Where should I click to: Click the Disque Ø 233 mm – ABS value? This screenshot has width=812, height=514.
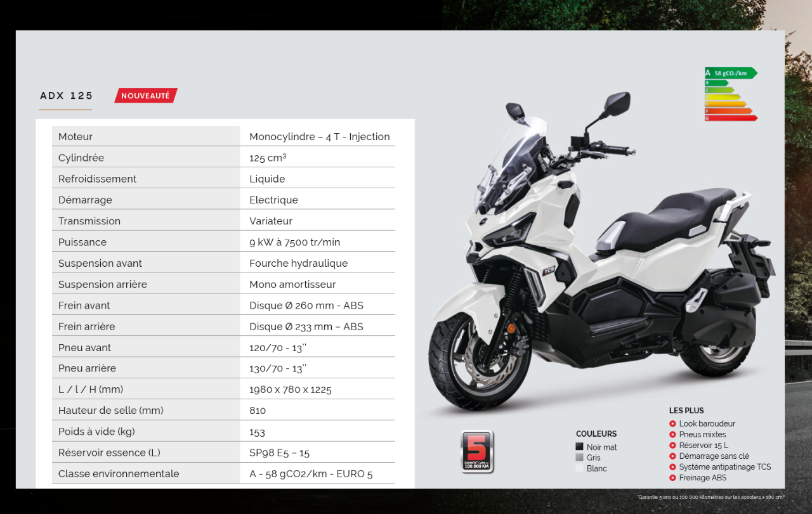pos(306,326)
